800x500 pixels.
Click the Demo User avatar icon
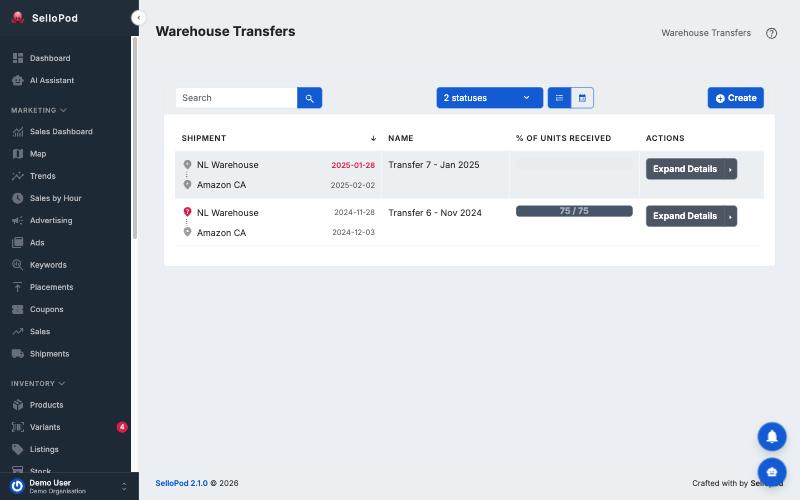pyautogui.click(x=17, y=486)
